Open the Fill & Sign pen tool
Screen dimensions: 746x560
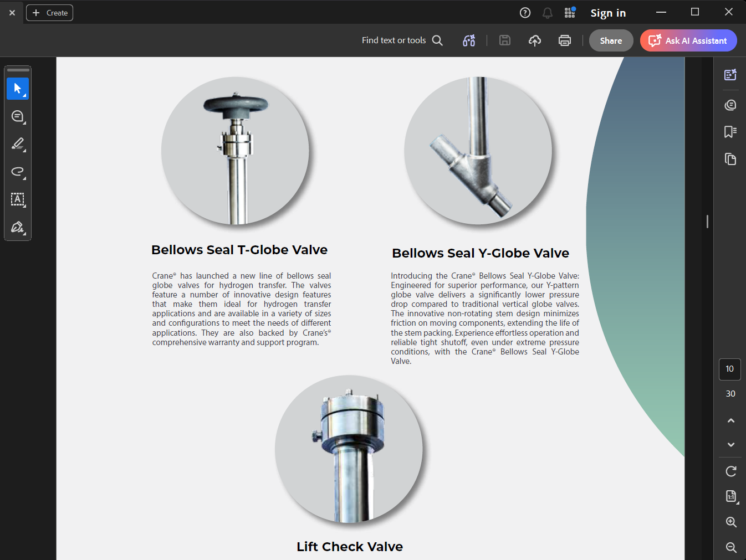(x=18, y=227)
